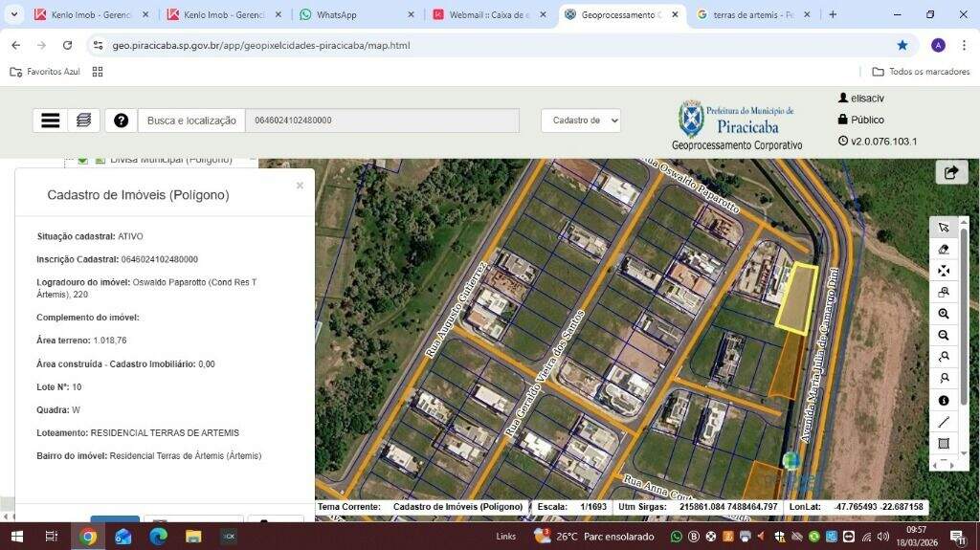Image resolution: width=980 pixels, height=550 pixels.
Task: Reload the page in Chrome
Action: [x=68, y=45]
